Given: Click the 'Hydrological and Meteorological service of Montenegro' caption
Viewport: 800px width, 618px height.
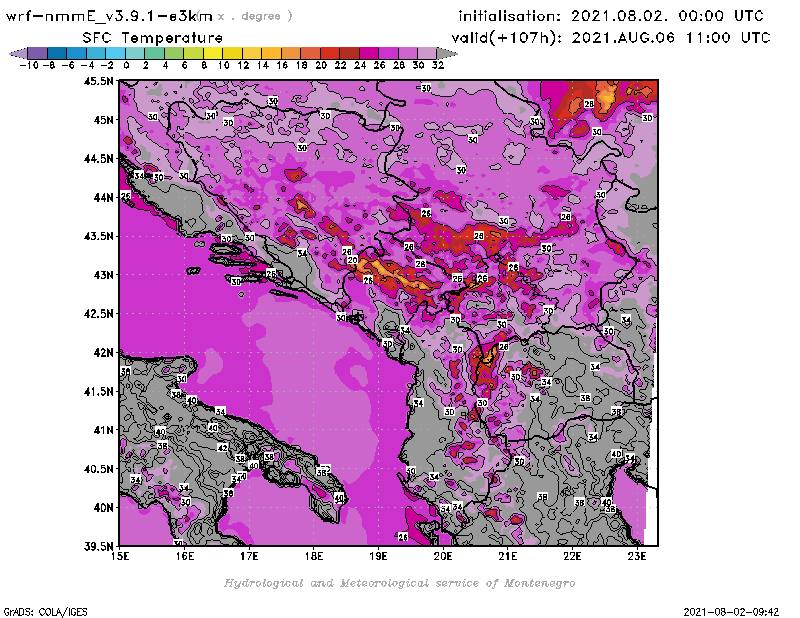Looking at the screenshot, I should click(399, 583).
